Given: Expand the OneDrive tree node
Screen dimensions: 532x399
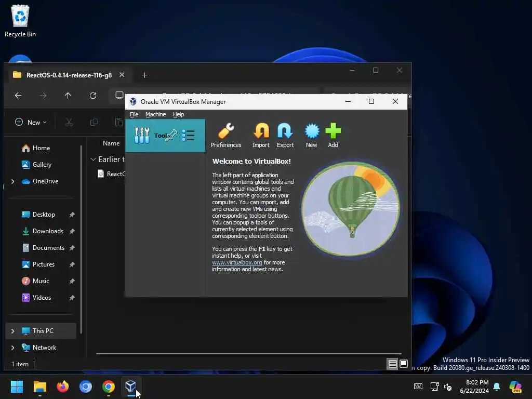Looking at the screenshot, I should (x=13, y=181).
